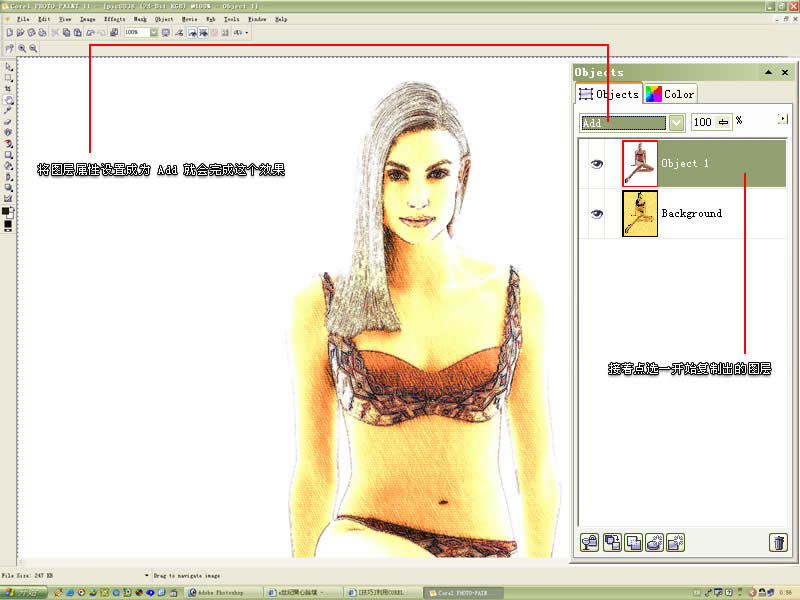This screenshot has width=800, height=600.
Task: Open the File menu
Action: [x=23, y=19]
